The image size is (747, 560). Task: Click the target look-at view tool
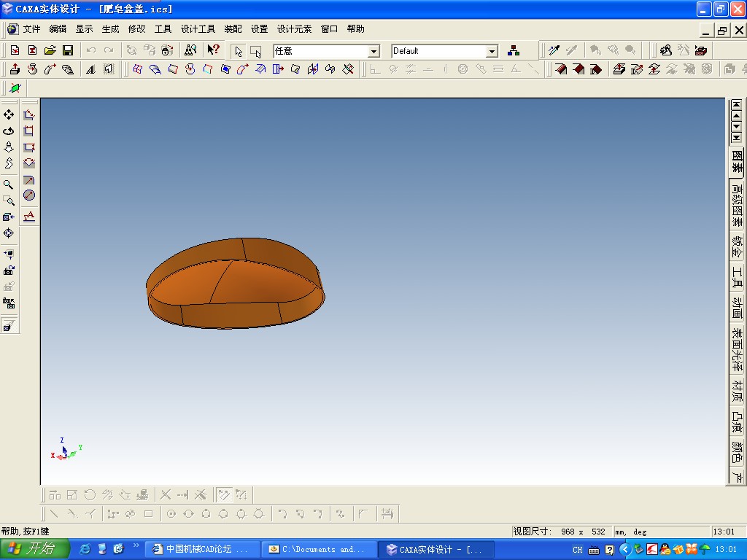[x=9, y=233]
